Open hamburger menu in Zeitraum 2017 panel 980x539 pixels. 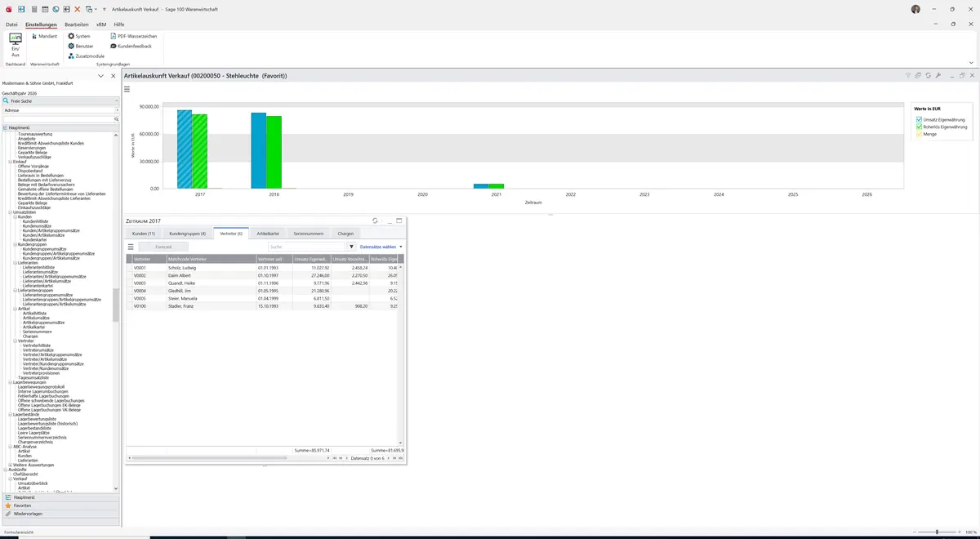(131, 246)
